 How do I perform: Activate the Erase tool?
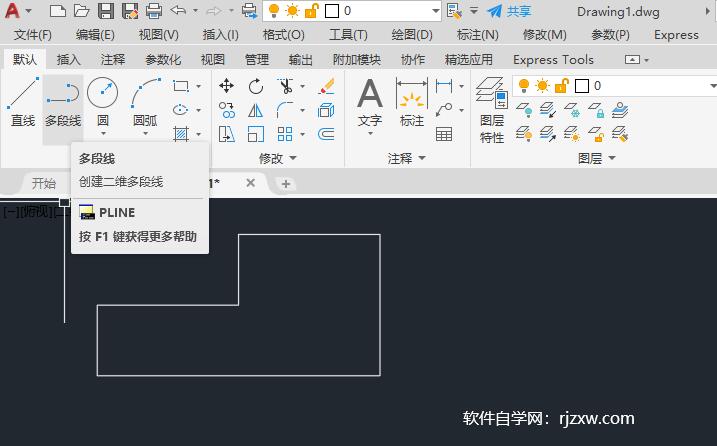[x=326, y=86]
